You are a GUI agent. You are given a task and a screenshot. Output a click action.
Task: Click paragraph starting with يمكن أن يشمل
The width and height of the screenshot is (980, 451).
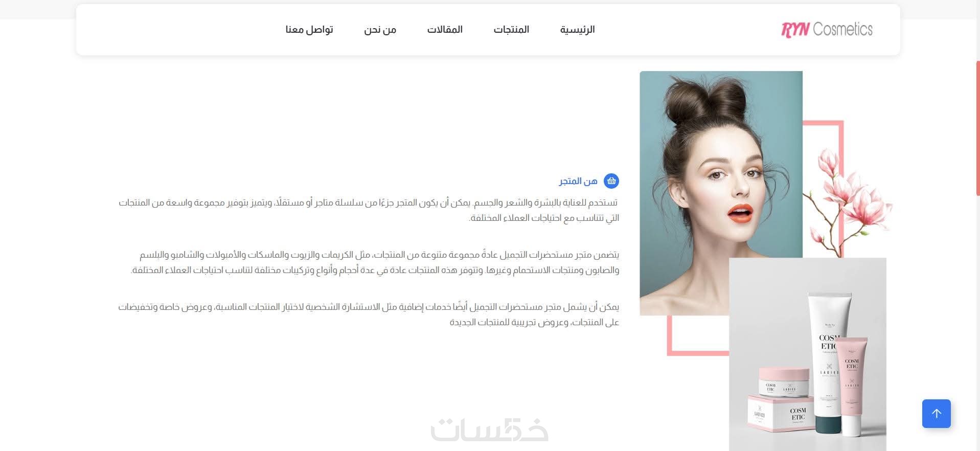coord(369,314)
